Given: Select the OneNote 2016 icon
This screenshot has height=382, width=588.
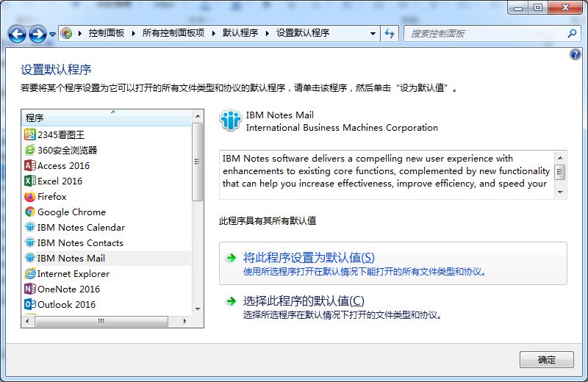Looking at the screenshot, I should click(x=30, y=289).
